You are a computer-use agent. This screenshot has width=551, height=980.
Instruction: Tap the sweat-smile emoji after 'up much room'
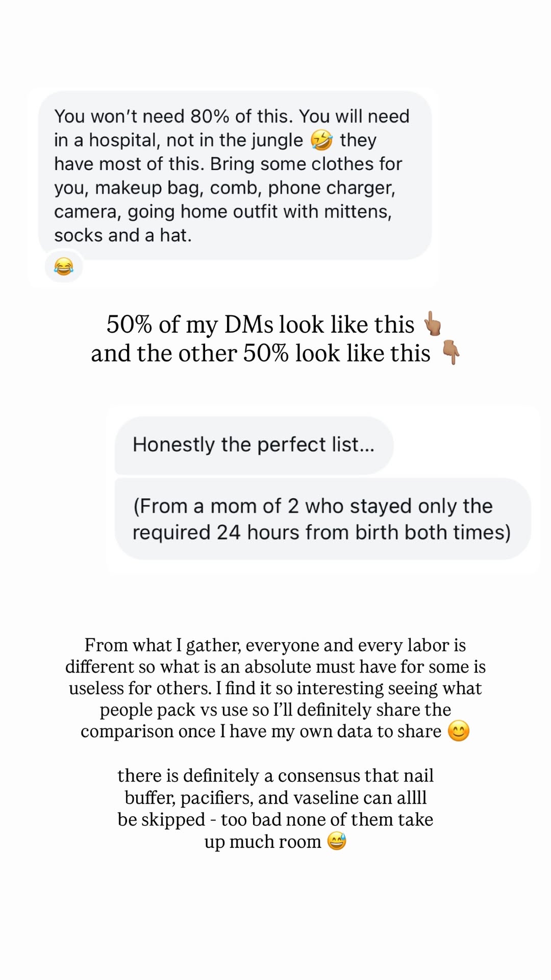pos(337,841)
